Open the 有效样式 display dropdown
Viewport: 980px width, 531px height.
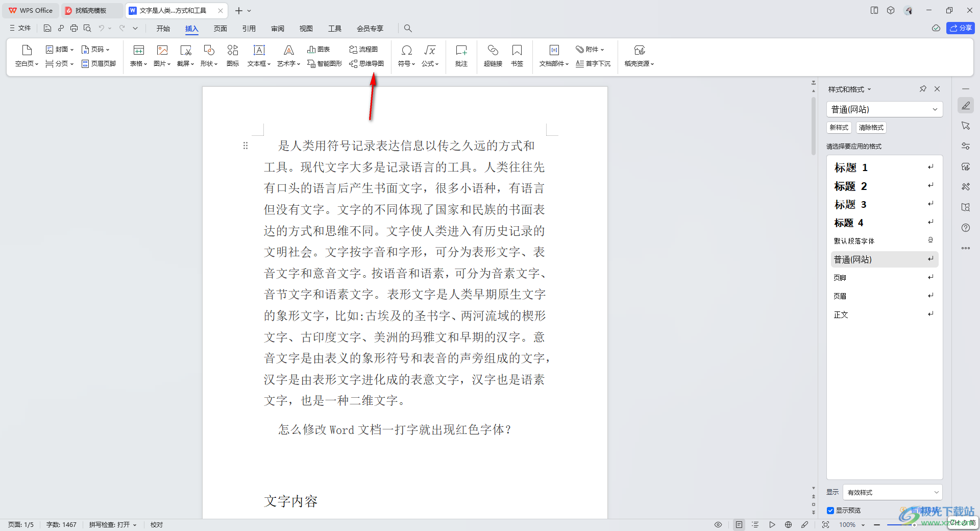tap(893, 492)
